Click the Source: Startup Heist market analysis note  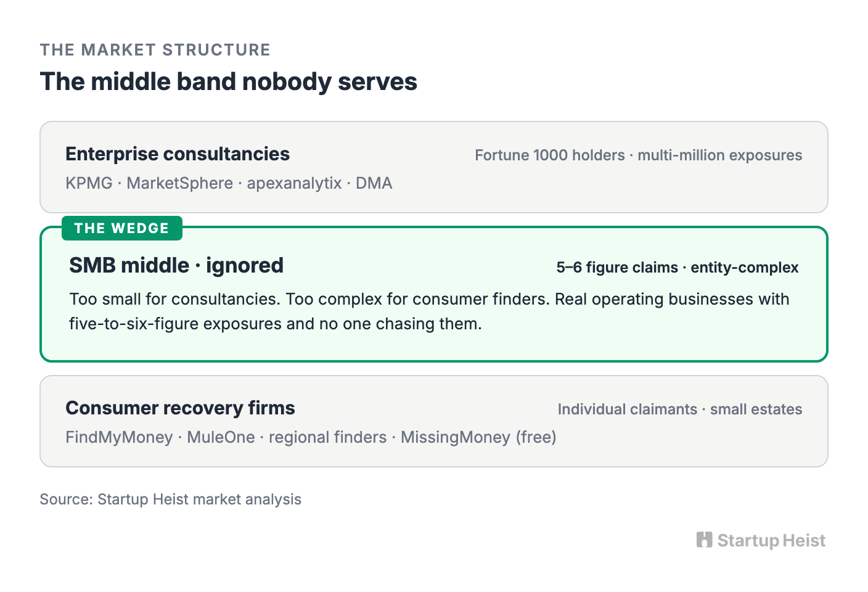pyautogui.click(x=171, y=499)
